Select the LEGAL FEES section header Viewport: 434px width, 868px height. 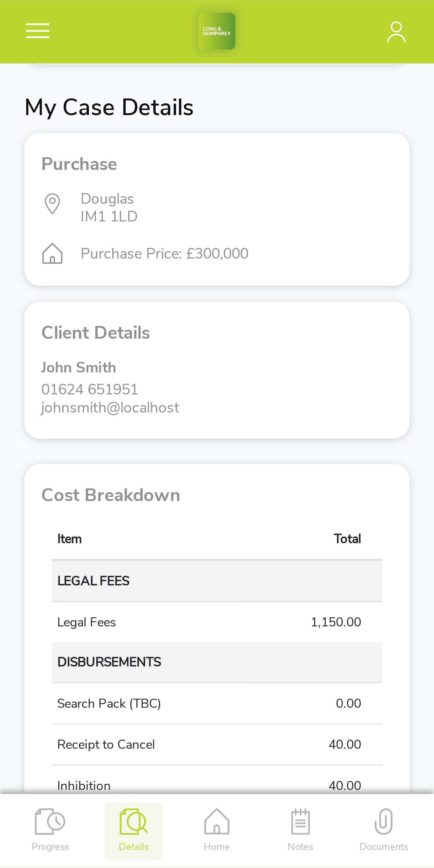(217, 581)
